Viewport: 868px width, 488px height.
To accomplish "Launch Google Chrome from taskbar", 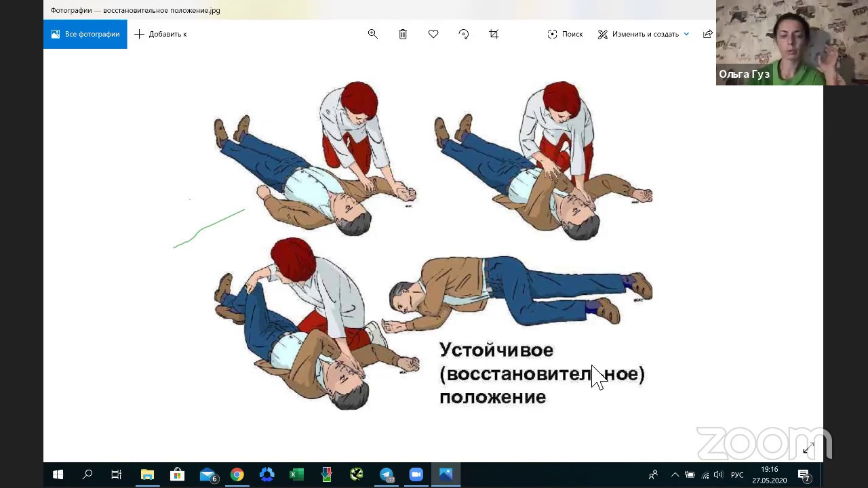I will pyautogui.click(x=237, y=475).
